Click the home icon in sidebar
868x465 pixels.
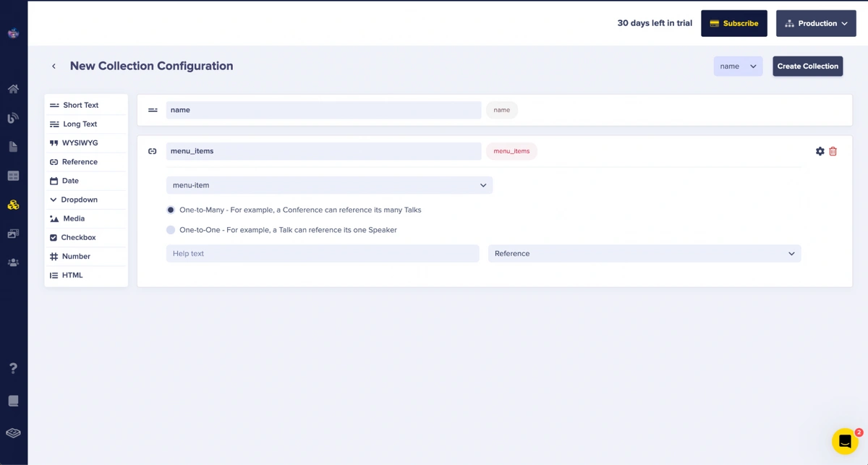point(13,89)
